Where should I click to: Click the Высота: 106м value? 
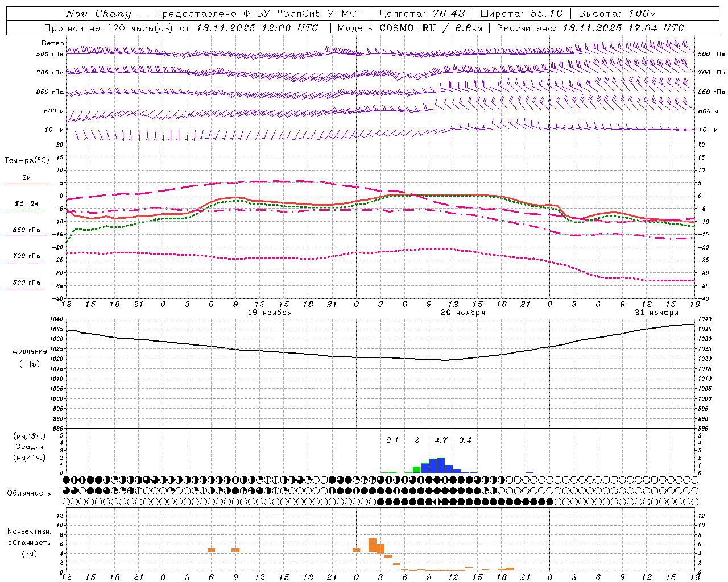[617, 14]
